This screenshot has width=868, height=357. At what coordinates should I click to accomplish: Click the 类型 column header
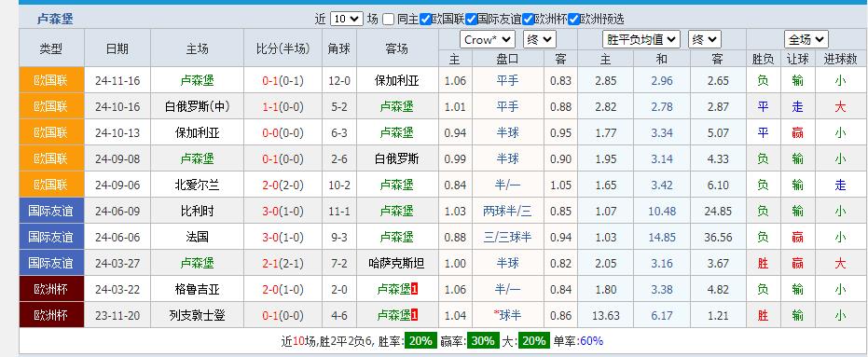pos(51,48)
